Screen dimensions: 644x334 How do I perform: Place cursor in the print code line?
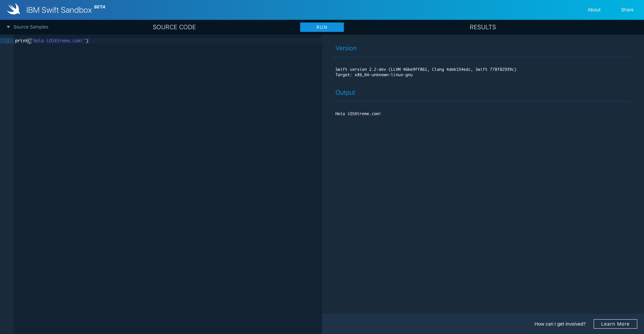[168, 41]
